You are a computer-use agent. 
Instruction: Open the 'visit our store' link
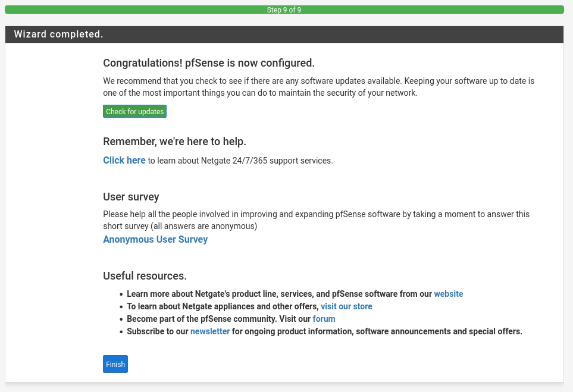(x=346, y=306)
